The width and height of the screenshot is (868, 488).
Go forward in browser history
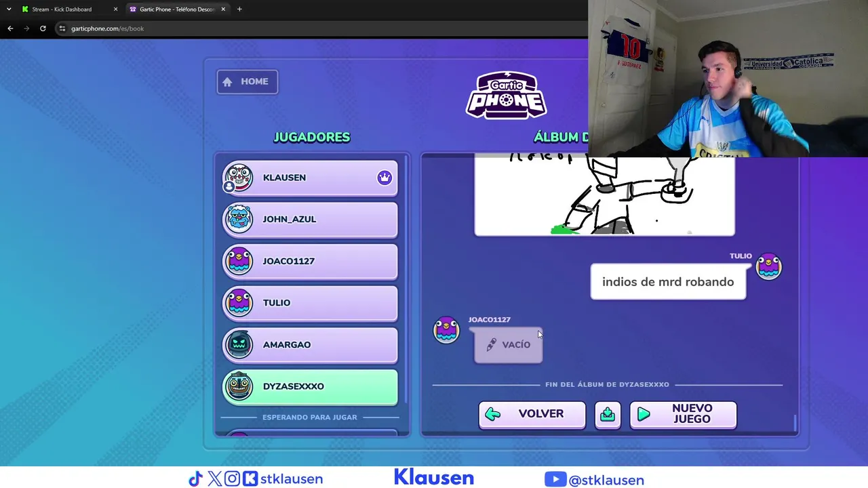(x=26, y=28)
